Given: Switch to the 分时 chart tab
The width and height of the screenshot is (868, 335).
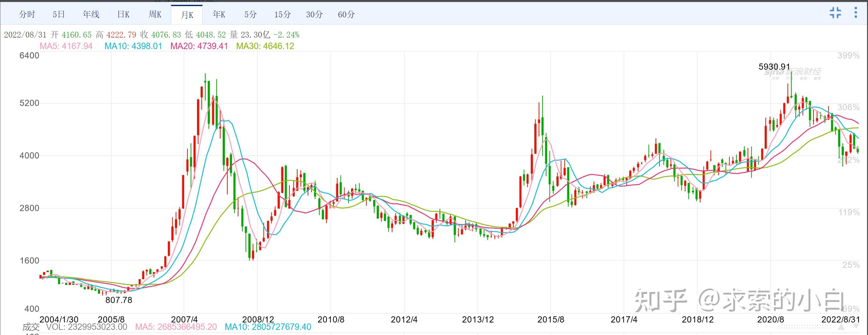Looking at the screenshot, I should 27,14.
